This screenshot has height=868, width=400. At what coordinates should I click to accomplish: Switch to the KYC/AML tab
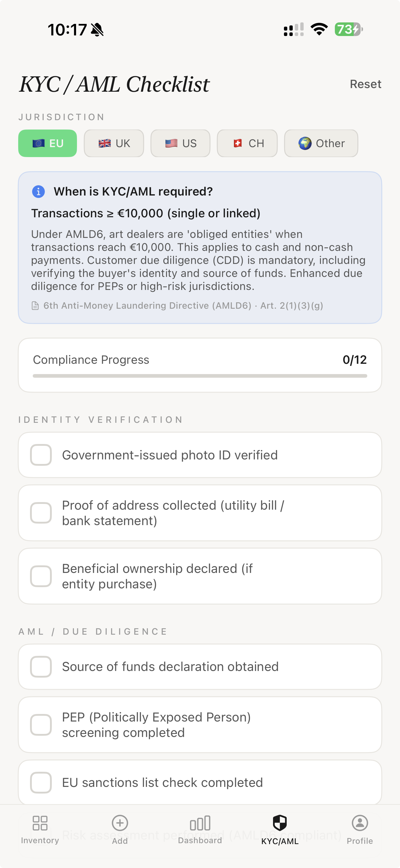pyautogui.click(x=280, y=829)
